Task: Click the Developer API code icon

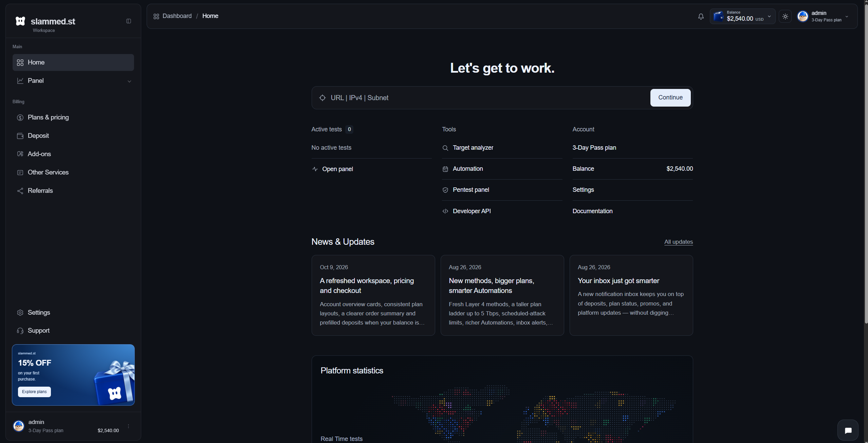Action: pos(445,211)
